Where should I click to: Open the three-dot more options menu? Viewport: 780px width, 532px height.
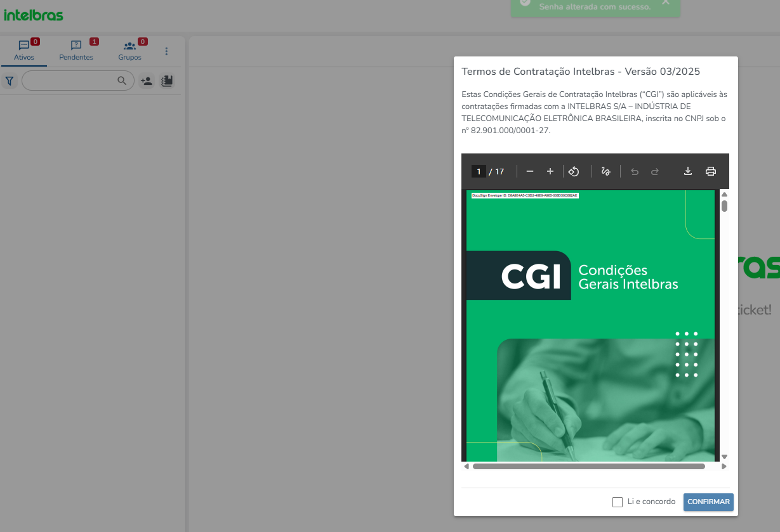pyautogui.click(x=167, y=51)
